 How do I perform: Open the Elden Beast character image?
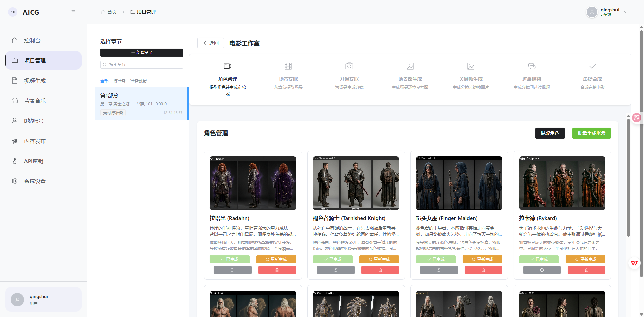point(356,304)
